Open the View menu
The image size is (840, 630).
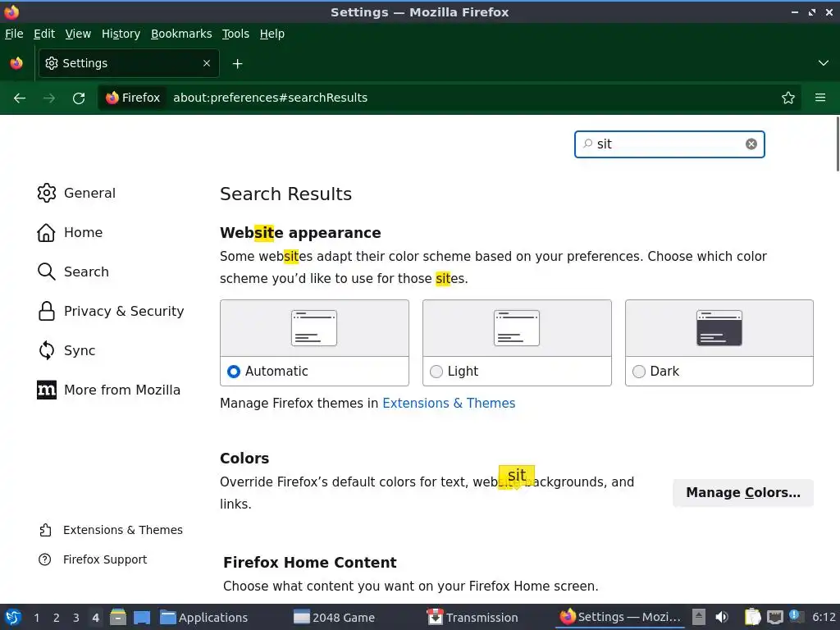pyautogui.click(x=78, y=34)
